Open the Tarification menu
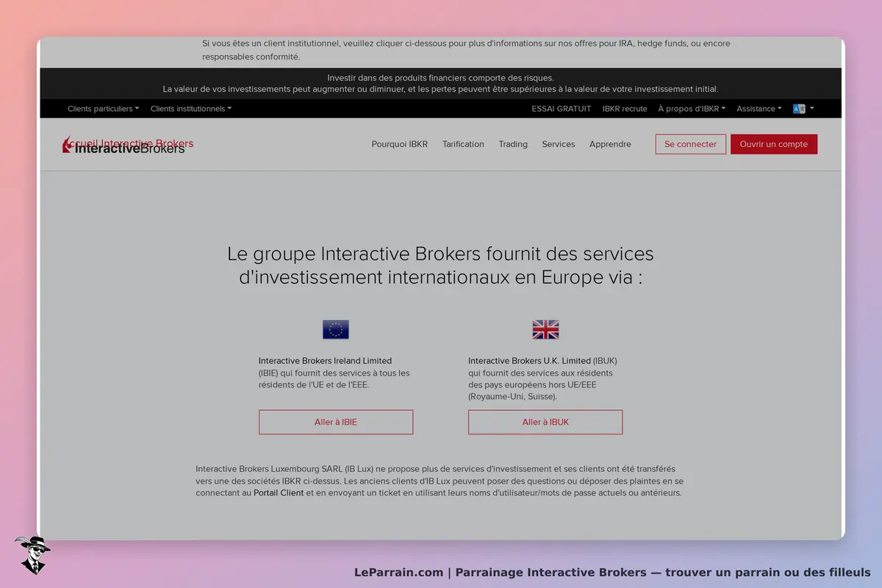Image resolution: width=882 pixels, height=588 pixels. 463,144
